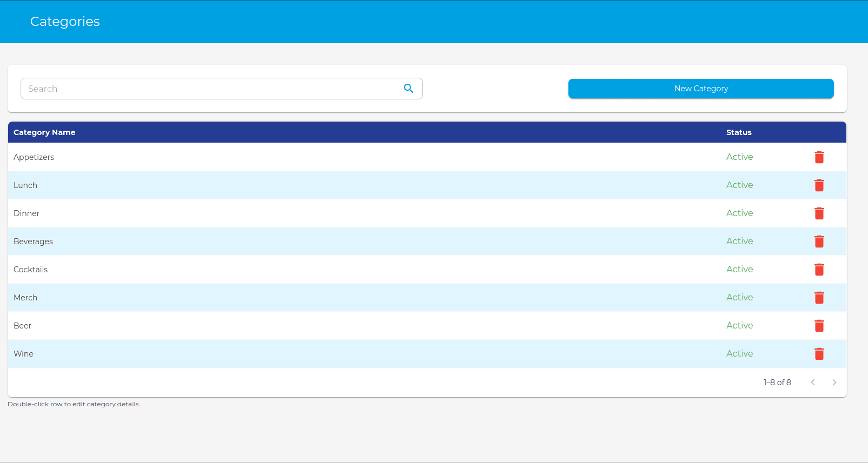Go to previous page of categories
Image resolution: width=868 pixels, height=463 pixels.
click(812, 383)
